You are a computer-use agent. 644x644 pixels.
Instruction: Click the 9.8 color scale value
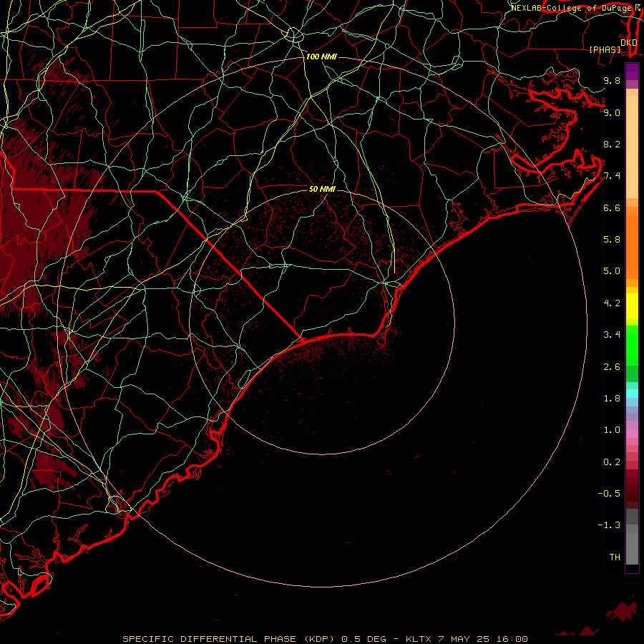tap(612, 80)
